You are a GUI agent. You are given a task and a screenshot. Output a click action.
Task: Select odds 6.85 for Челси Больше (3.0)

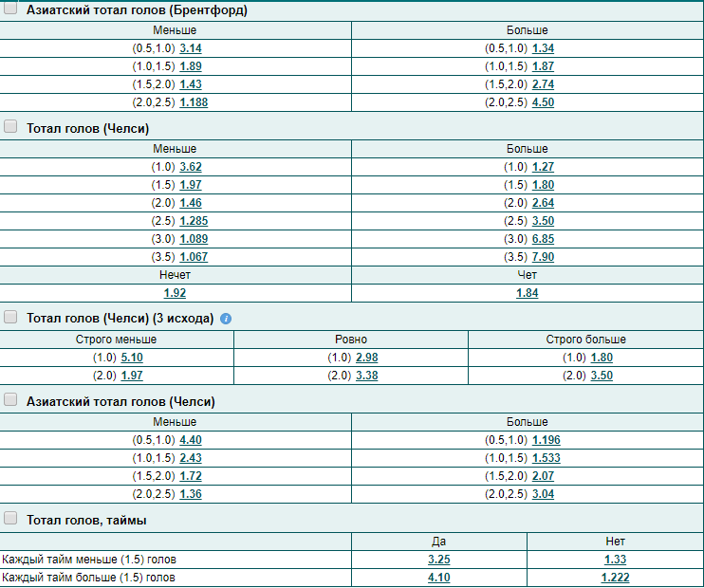coord(543,239)
